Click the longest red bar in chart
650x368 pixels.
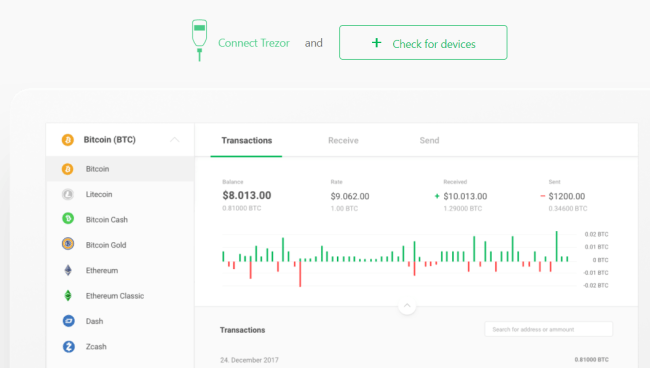pos(300,273)
